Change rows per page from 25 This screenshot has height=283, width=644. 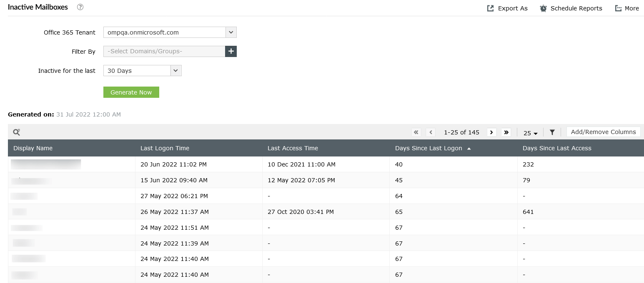pos(530,133)
